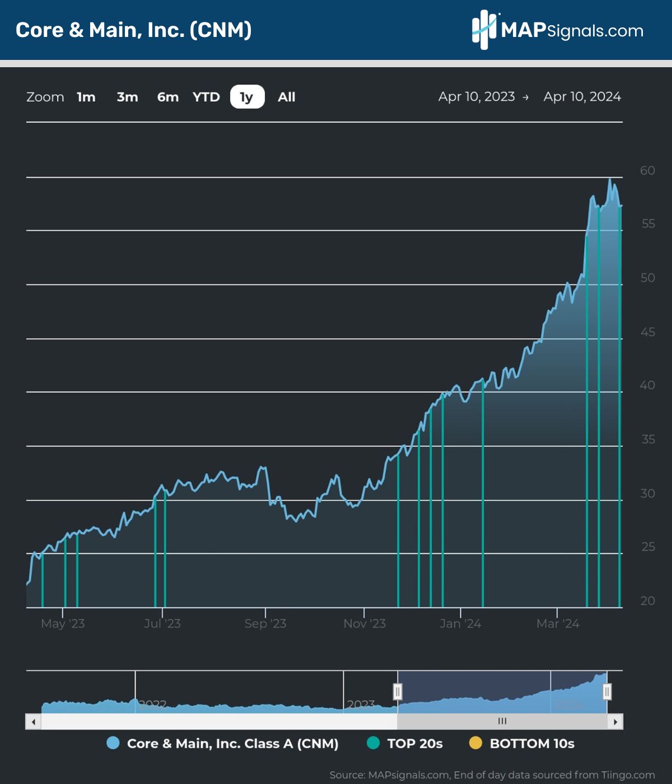Click the Jul '23 axis label
The height and width of the screenshot is (784, 672).
(162, 623)
